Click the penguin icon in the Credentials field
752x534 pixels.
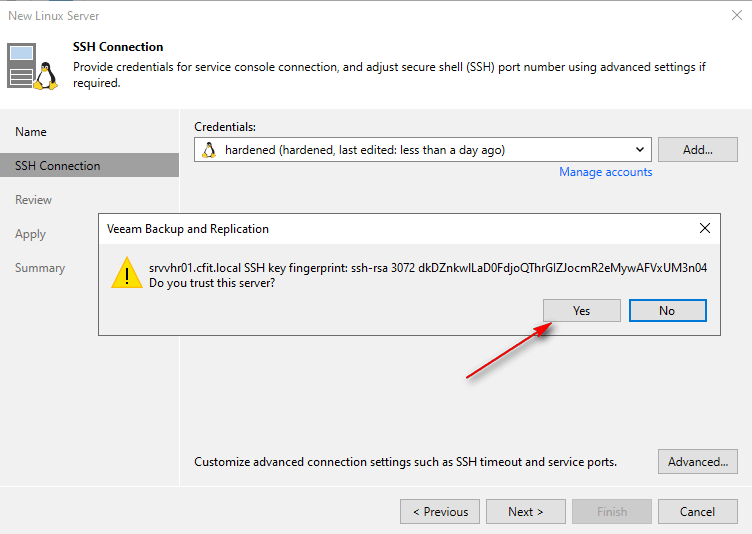point(209,150)
